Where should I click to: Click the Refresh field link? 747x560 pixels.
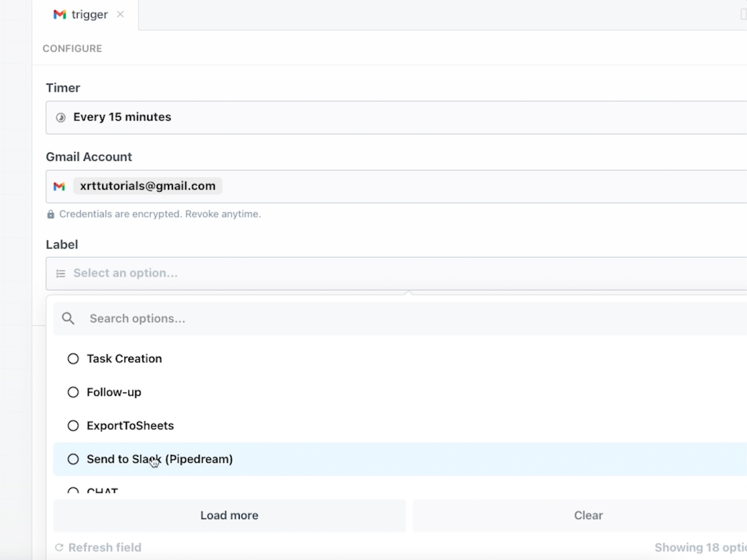105,547
